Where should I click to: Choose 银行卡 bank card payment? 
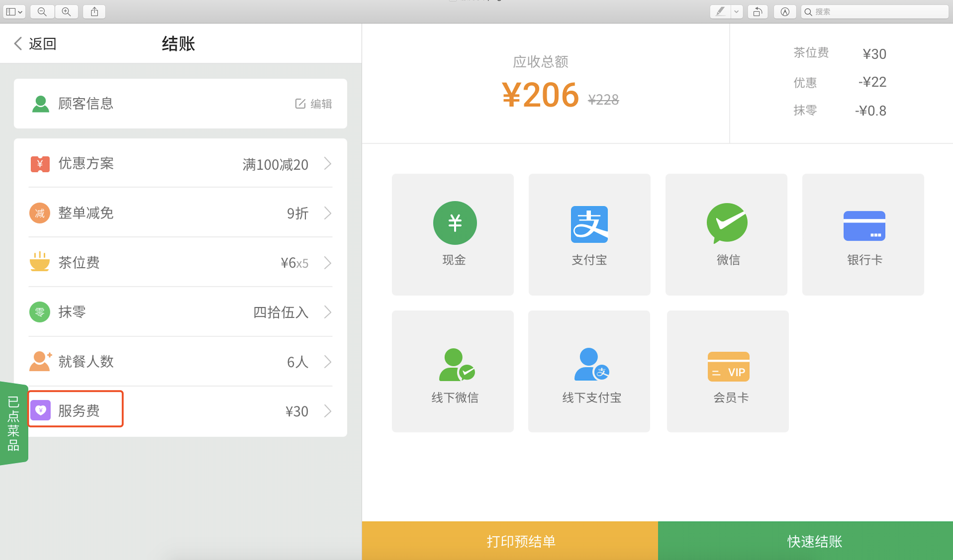863,234
